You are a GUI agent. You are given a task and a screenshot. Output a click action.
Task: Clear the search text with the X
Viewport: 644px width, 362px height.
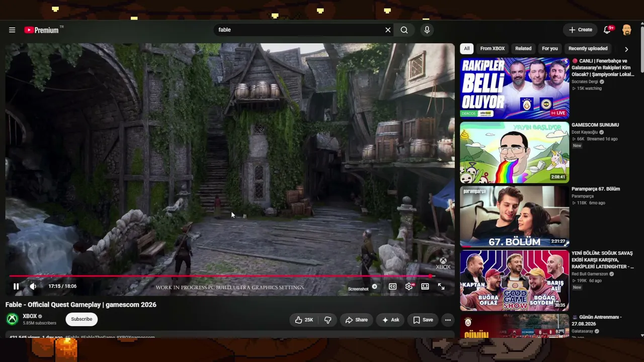[388, 30]
